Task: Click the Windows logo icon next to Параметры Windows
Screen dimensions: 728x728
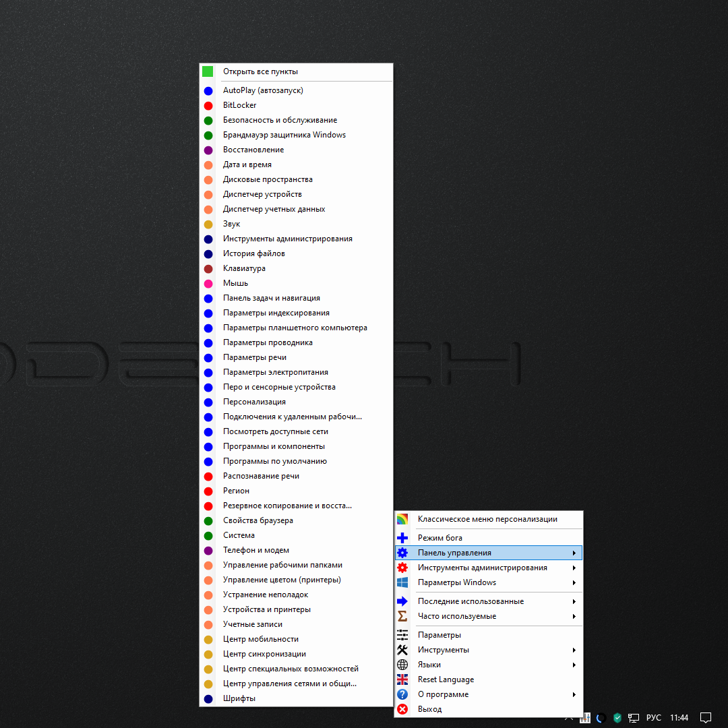Action: click(x=402, y=582)
